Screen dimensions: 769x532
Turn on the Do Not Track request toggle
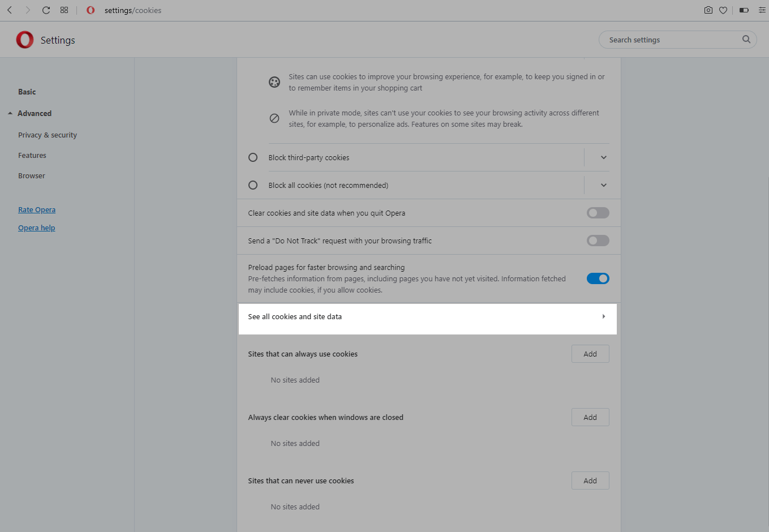tap(598, 241)
